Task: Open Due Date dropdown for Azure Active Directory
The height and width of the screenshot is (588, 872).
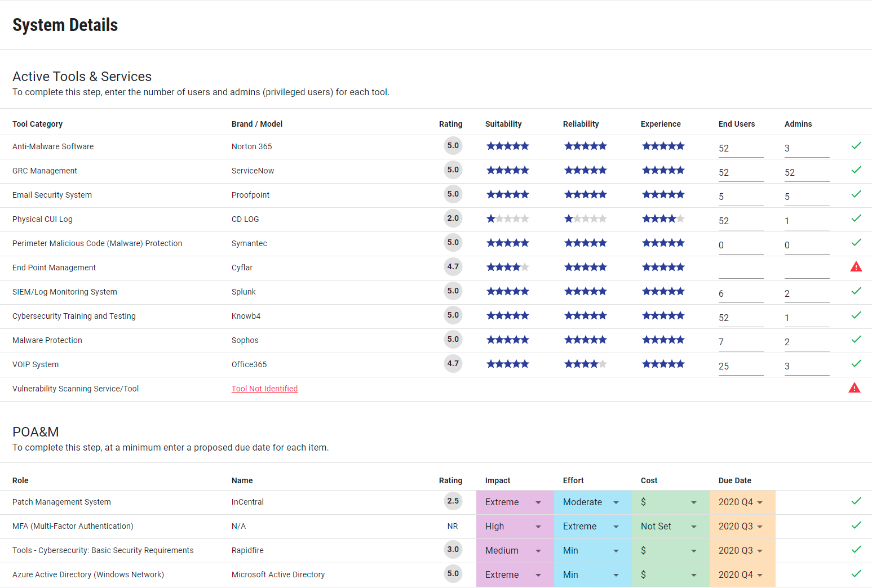Action: click(741, 575)
